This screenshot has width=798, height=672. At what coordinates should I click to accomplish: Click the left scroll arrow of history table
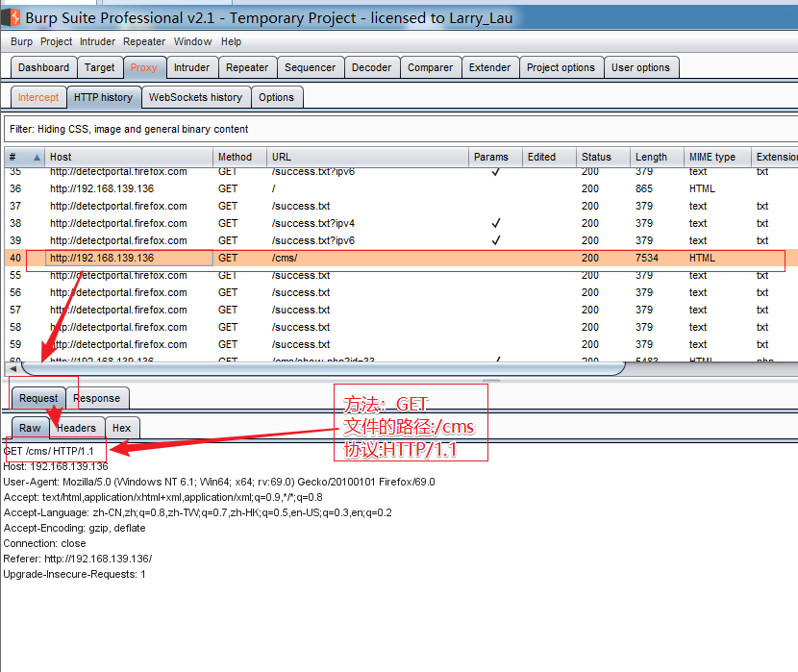(13, 368)
